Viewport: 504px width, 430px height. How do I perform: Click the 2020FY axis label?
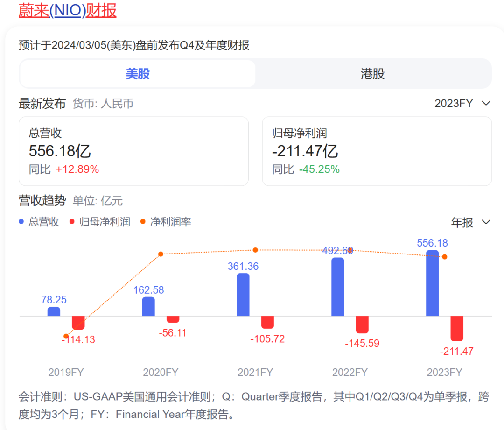(x=161, y=373)
